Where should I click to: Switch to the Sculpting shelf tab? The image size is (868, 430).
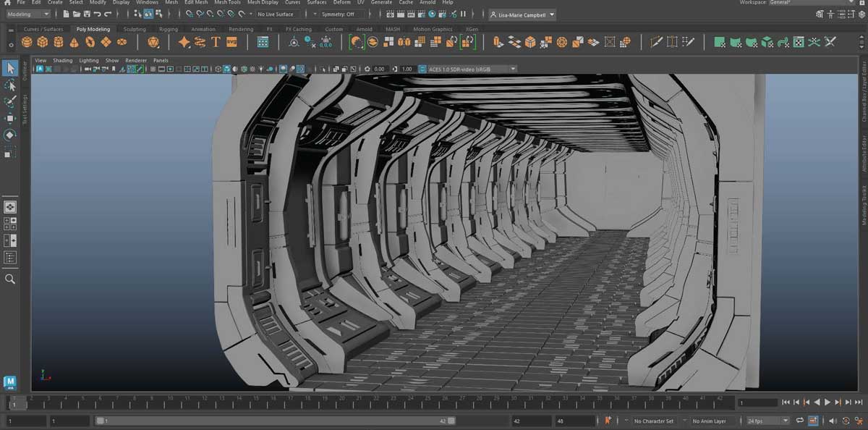[x=134, y=30]
